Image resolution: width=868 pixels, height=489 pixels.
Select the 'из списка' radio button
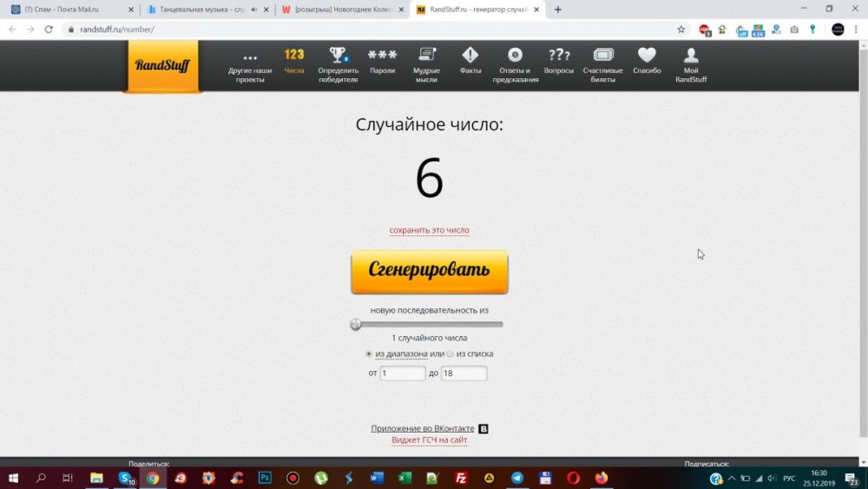tap(450, 354)
